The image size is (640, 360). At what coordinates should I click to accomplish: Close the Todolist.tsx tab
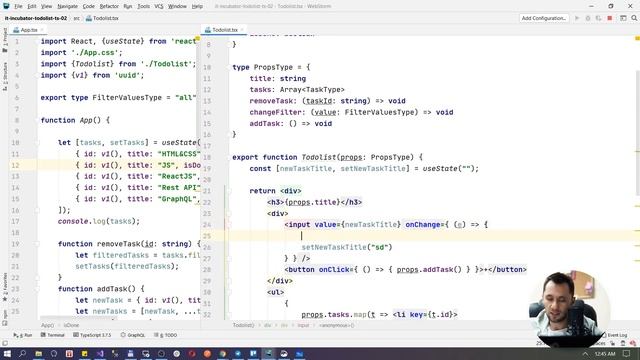point(242,30)
